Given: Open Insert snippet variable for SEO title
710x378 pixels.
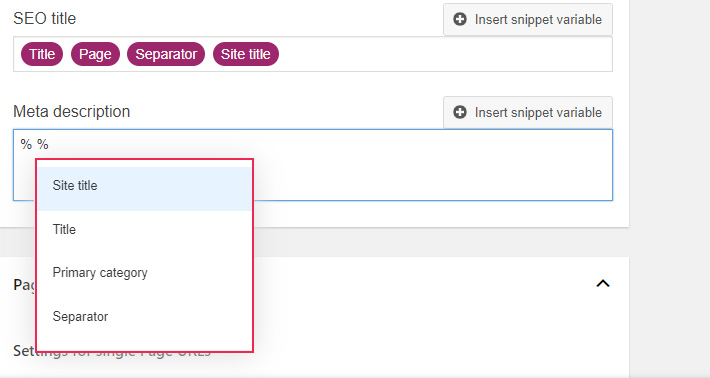Looking at the screenshot, I should point(528,19).
